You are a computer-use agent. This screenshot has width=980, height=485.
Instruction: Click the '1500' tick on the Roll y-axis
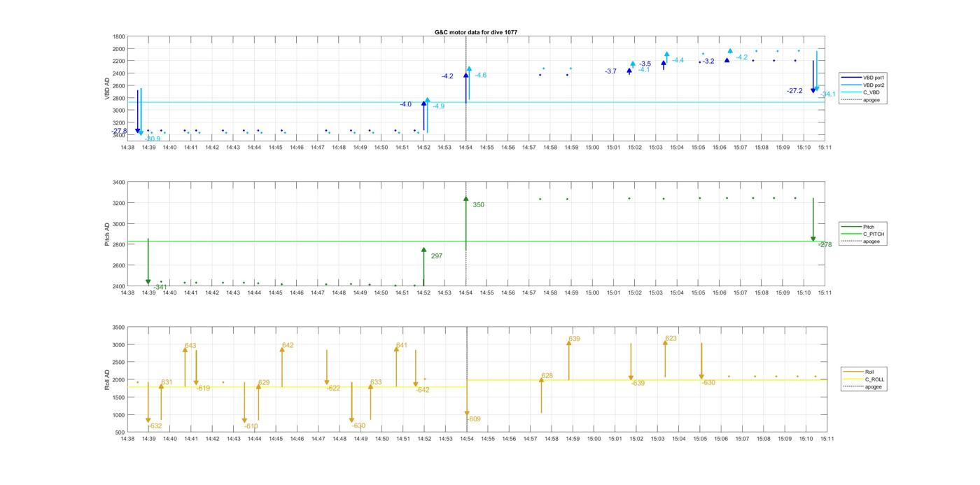click(119, 397)
